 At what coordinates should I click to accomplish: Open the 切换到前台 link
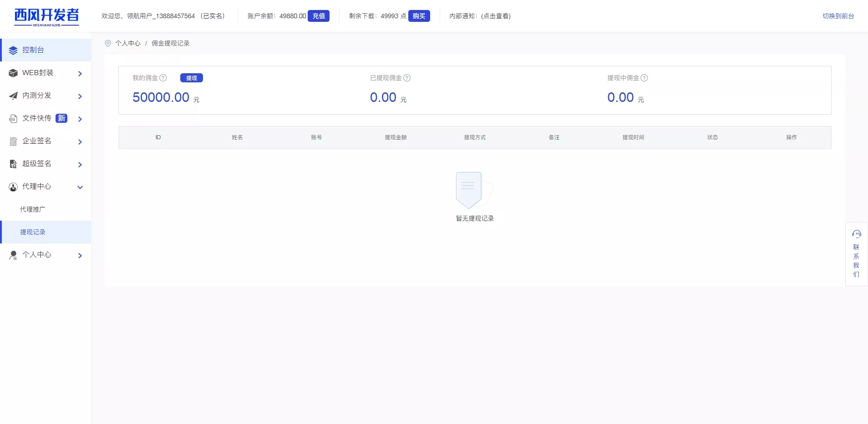(838, 16)
